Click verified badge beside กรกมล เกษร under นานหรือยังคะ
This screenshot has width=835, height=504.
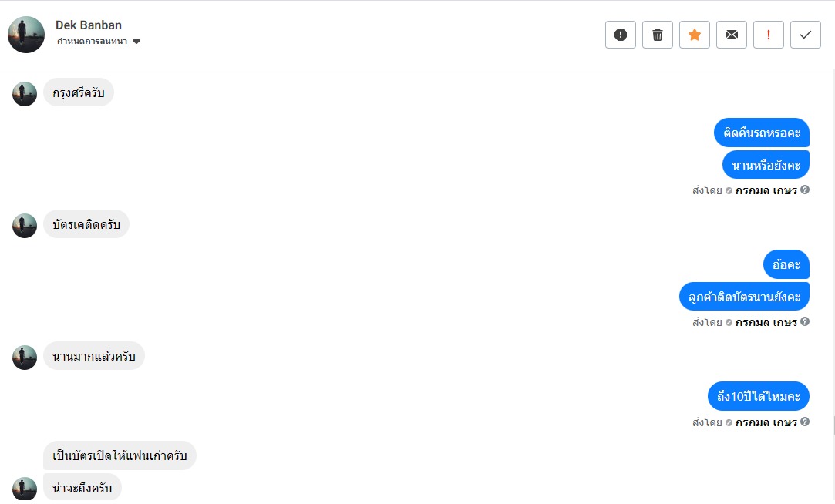pyautogui.click(x=729, y=190)
